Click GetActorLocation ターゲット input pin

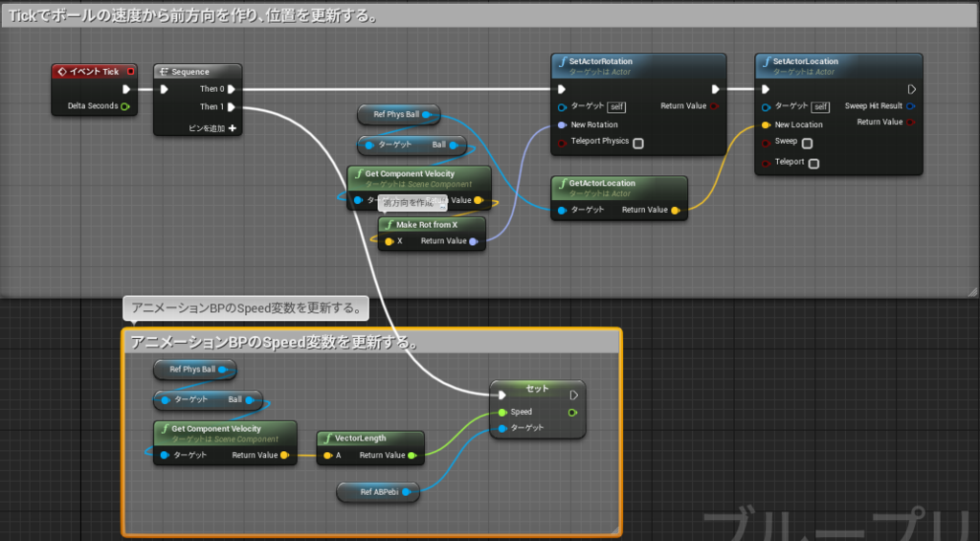click(x=562, y=210)
